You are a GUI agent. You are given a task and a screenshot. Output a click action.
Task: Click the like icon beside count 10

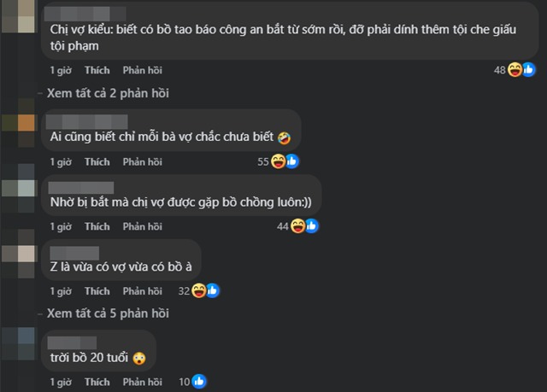(199, 382)
